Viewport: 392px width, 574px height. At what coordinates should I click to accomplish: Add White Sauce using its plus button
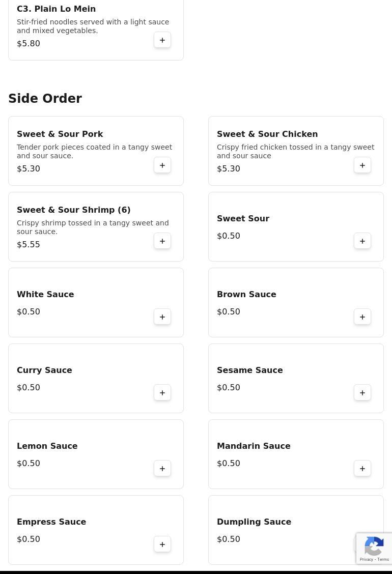click(x=162, y=317)
